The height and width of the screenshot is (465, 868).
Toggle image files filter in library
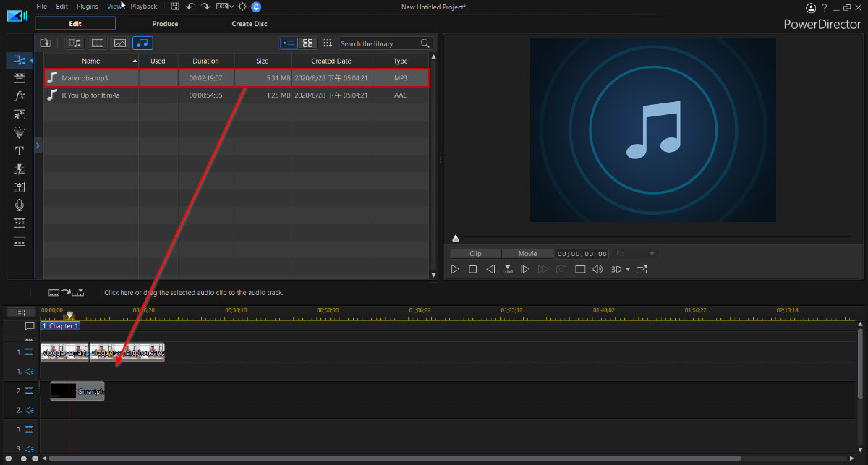120,43
